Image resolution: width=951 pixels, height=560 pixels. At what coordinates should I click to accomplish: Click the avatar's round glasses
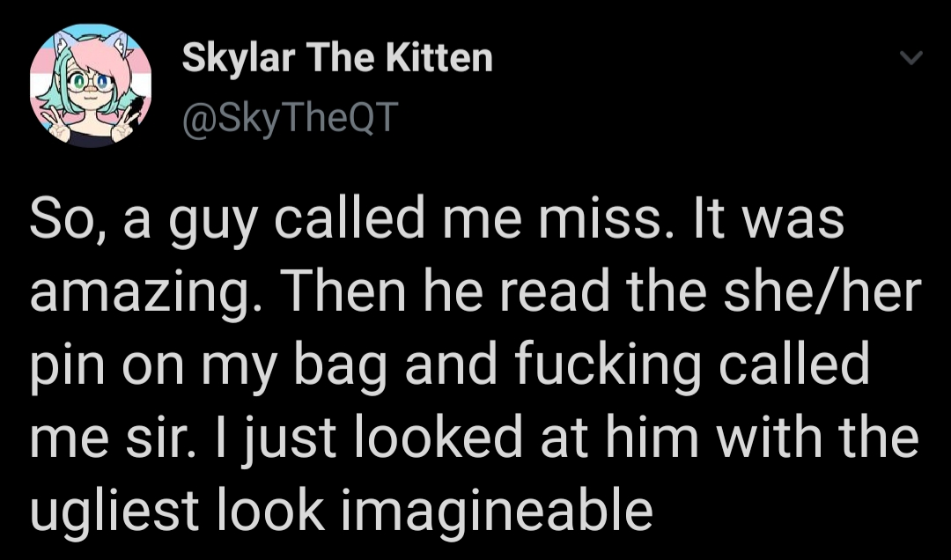[x=90, y=81]
